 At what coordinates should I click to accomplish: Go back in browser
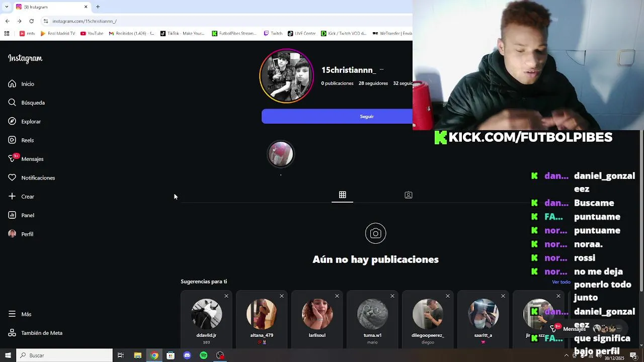[x=7, y=21]
